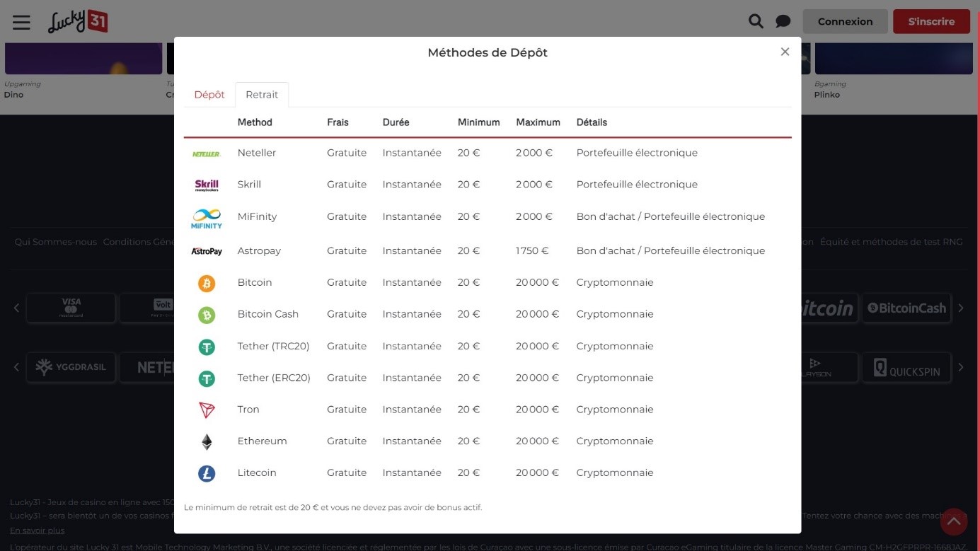The image size is (980, 551).
Task: Click the Ethereum diamond icon
Action: click(207, 442)
